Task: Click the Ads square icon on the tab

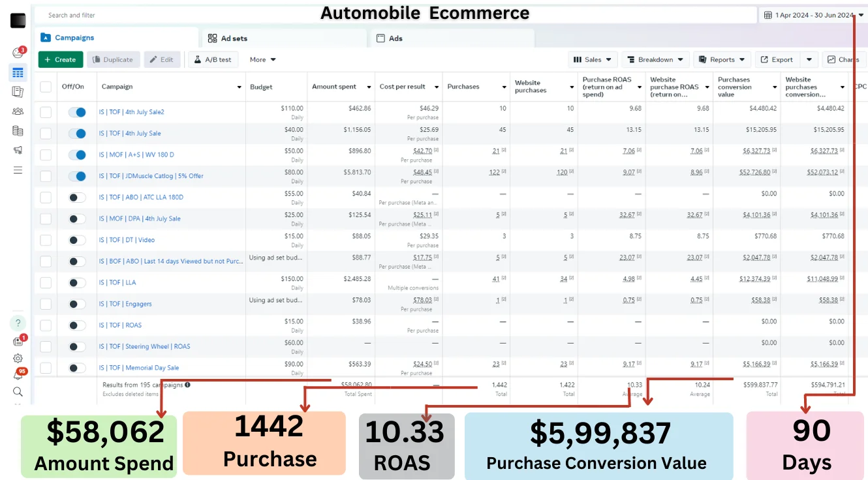Action: [x=380, y=38]
